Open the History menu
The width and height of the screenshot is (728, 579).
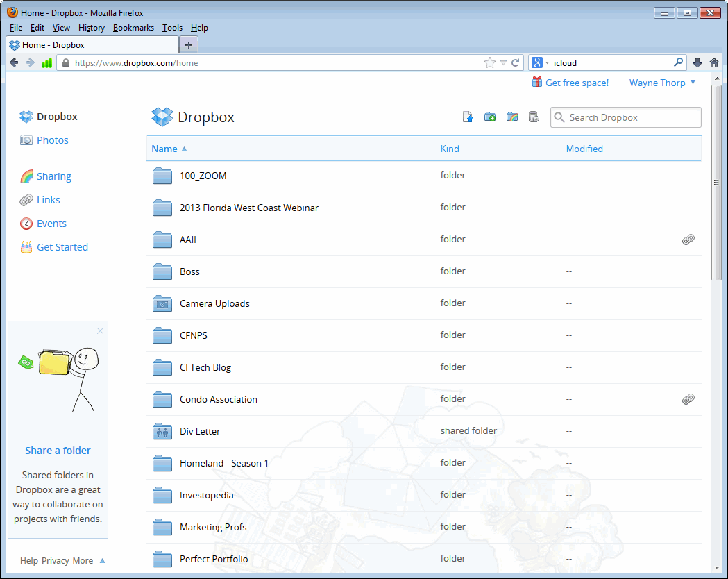[92, 28]
